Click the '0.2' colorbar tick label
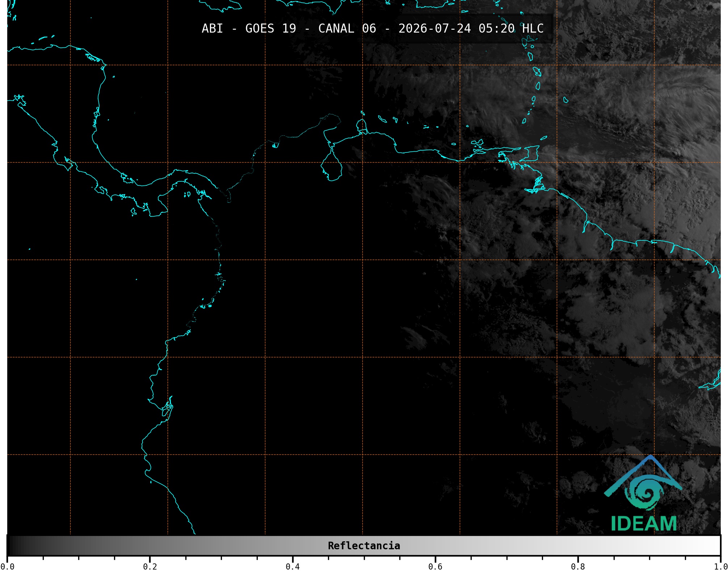Viewport: 728px width, 571px height. [x=150, y=567]
